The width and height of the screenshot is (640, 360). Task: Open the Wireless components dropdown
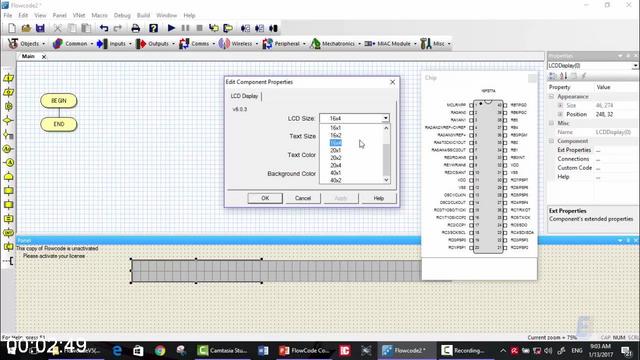(238, 44)
